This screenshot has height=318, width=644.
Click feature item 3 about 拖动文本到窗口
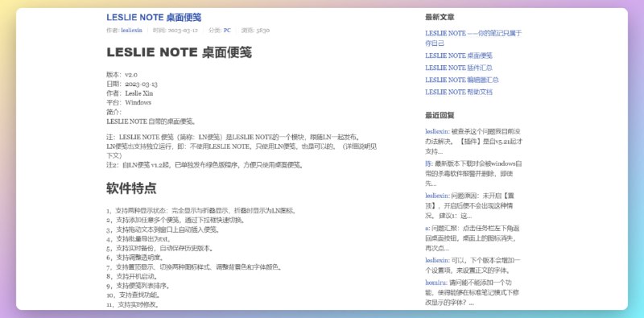[163, 229]
